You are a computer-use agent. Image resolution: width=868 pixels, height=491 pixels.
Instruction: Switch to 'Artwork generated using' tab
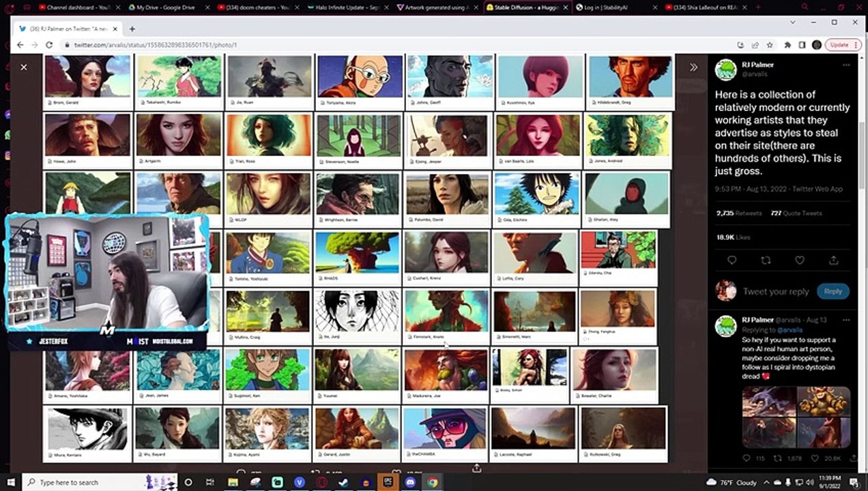[437, 8]
